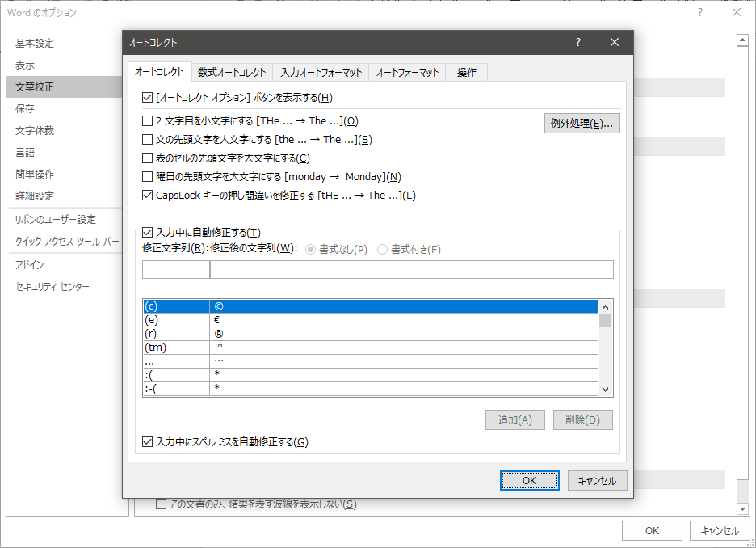Click the 例外処理(E)... button
This screenshot has height=548, width=756.
(x=582, y=124)
